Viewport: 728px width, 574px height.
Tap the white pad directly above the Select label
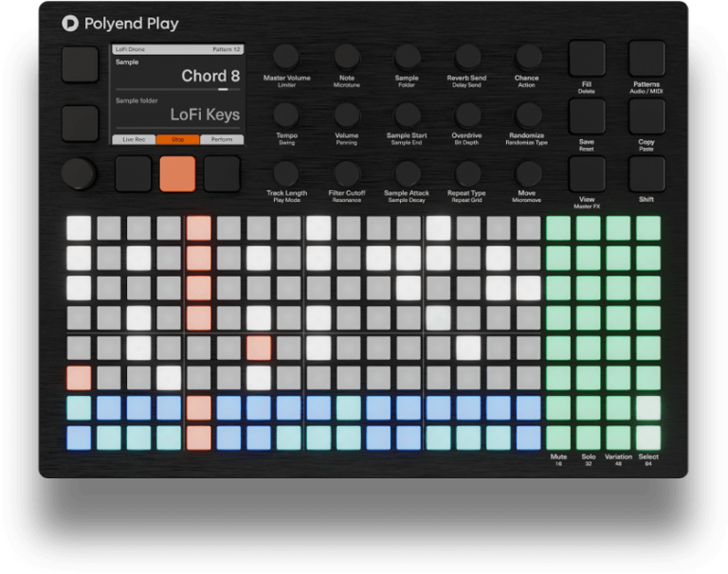tap(648, 438)
